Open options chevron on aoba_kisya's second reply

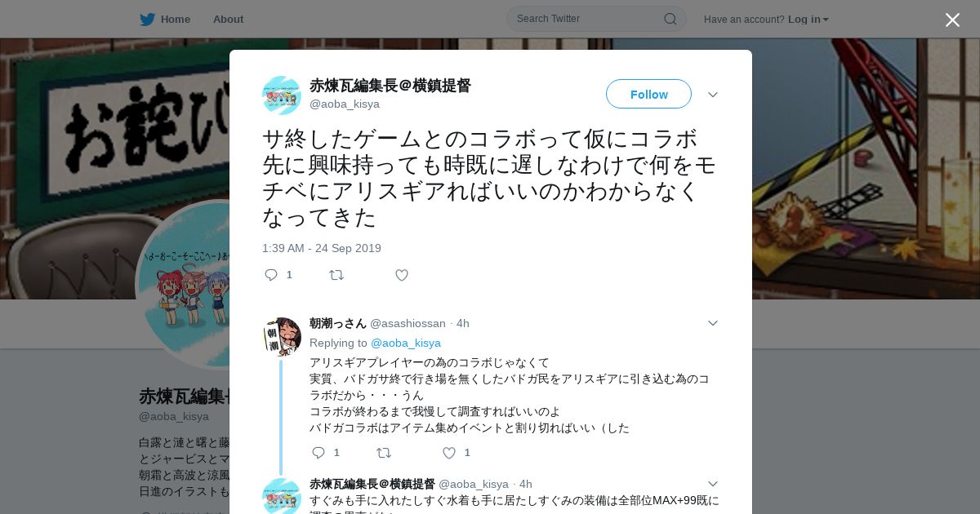[x=712, y=484]
